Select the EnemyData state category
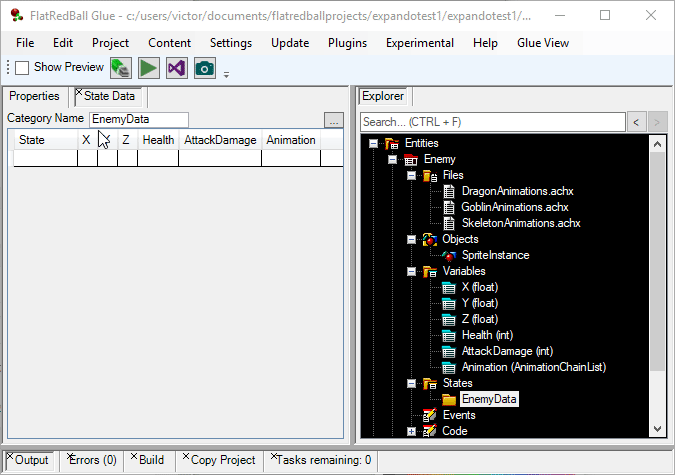The image size is (675, 475). tap(489, 399)
